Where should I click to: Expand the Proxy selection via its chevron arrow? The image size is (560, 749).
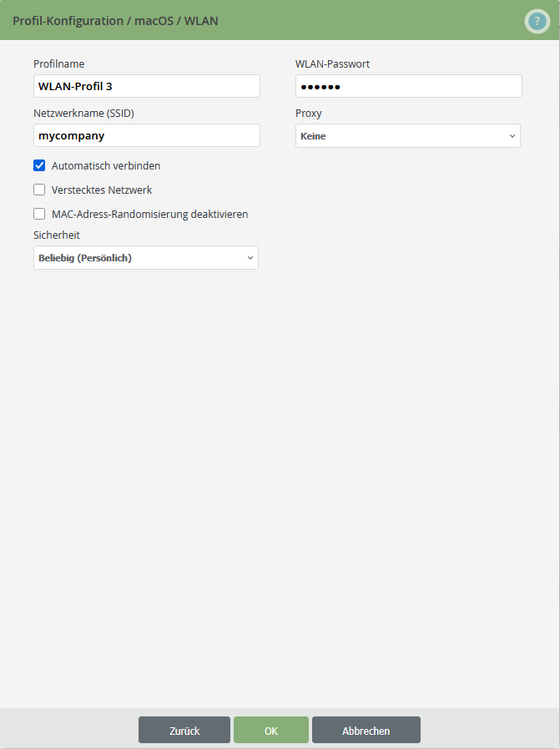point(512,135)
